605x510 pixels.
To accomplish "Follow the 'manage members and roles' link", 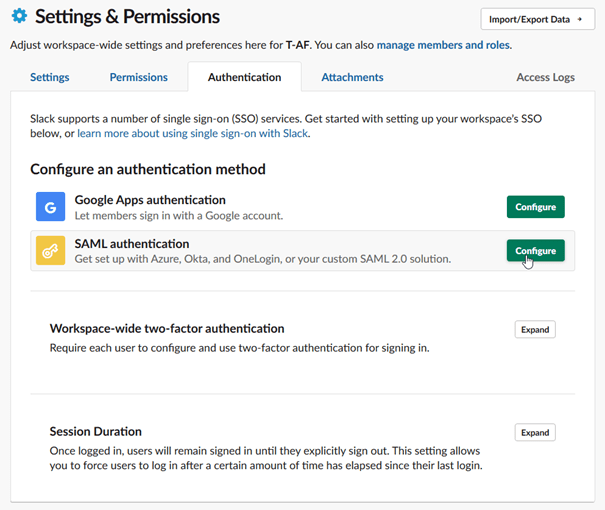I will pos(443,45).
